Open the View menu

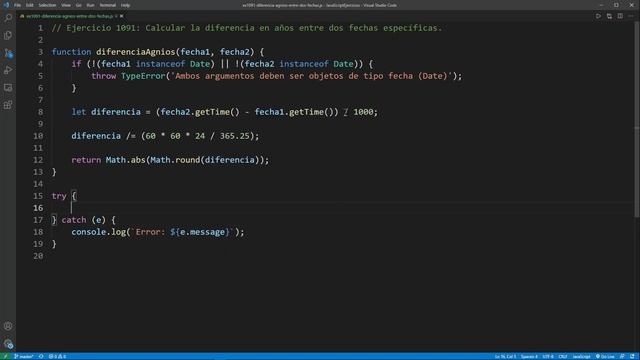click(x=66, y=5)
